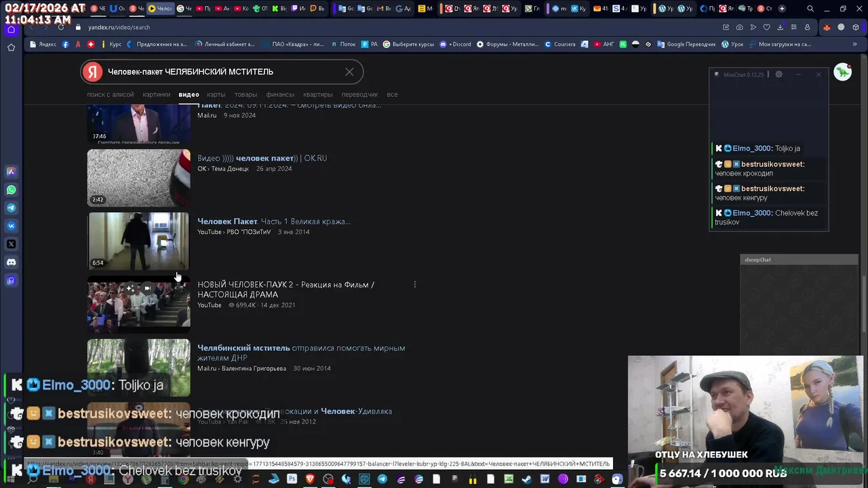Open the Выберите курсы bookmark
Screen dimensions: 868x488
click(x=408, y=44)
